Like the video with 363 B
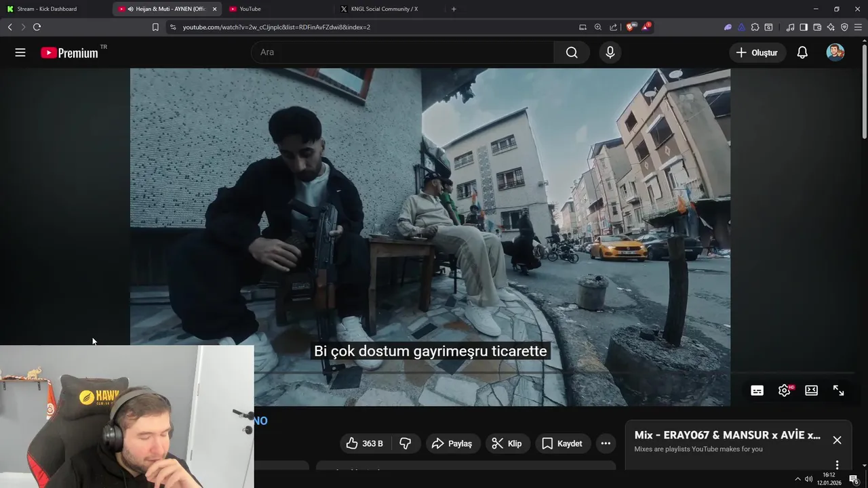Screen dimensions: 868x488 point(365,443)
